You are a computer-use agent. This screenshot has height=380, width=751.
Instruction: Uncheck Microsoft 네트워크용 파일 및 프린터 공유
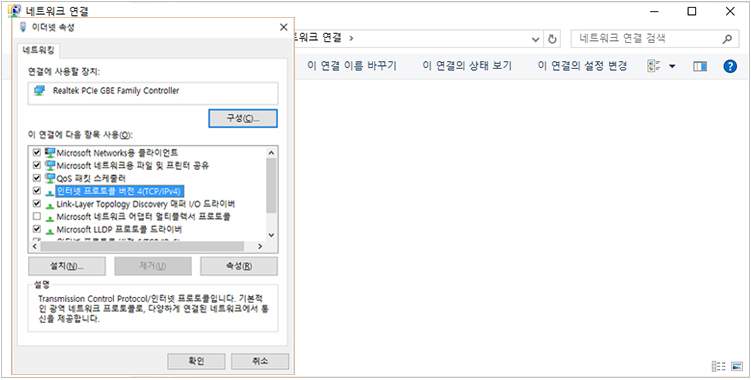(x=36, y=165)
